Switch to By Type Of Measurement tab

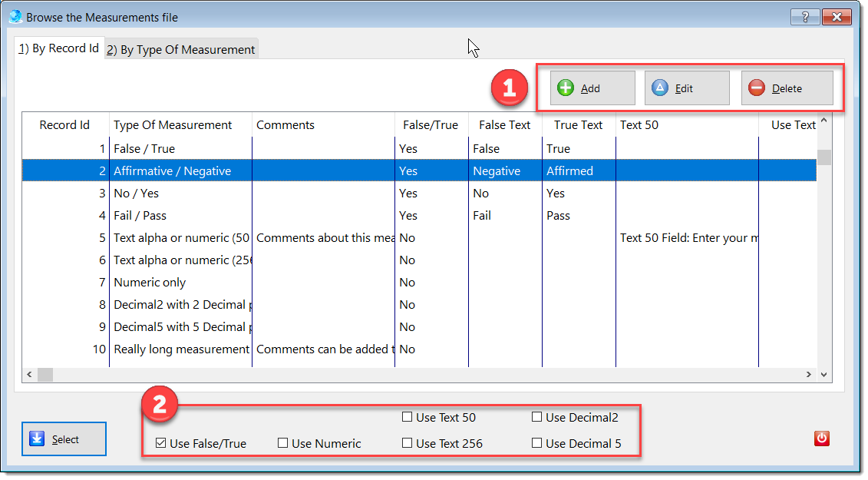click(181, 50)
